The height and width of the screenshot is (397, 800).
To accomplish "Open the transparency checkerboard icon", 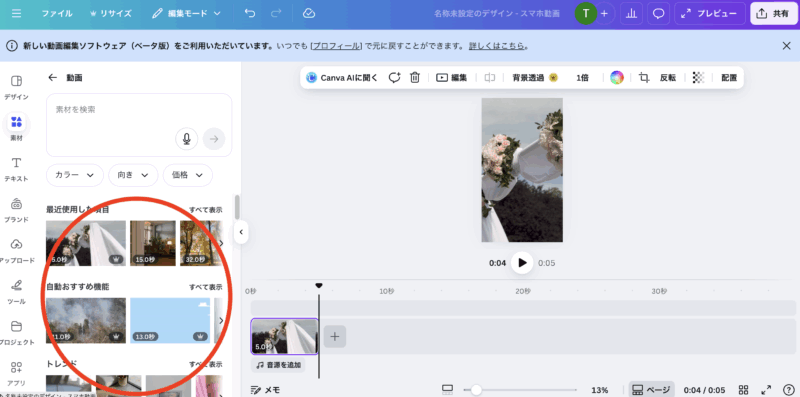I will click(x=698, y=78).
